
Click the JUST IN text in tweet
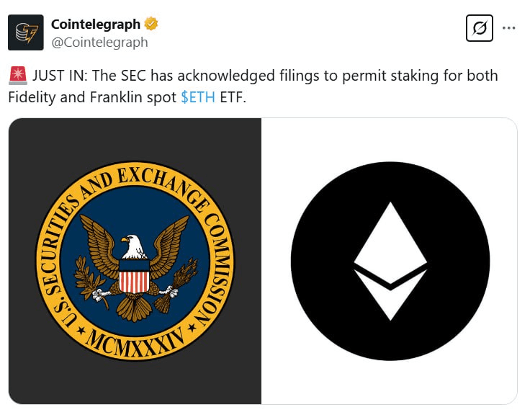pos(60,76)
